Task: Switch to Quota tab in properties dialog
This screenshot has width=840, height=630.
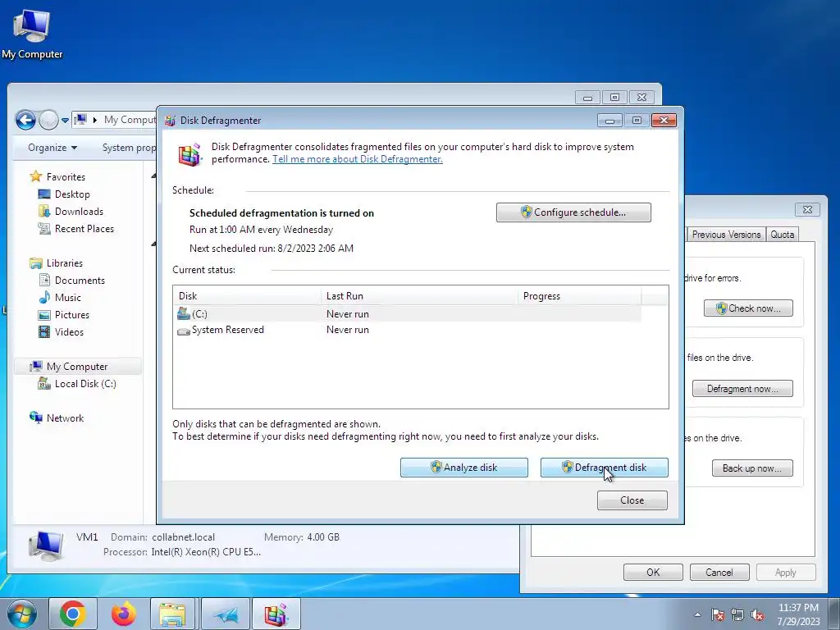Action: [782, 235]
